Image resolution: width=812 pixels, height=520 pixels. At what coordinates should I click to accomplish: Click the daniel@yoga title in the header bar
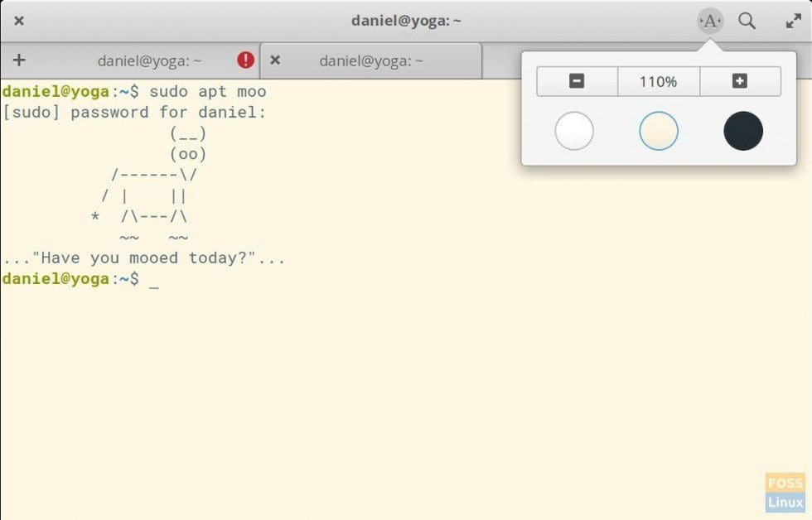click(x=406, y=21)
